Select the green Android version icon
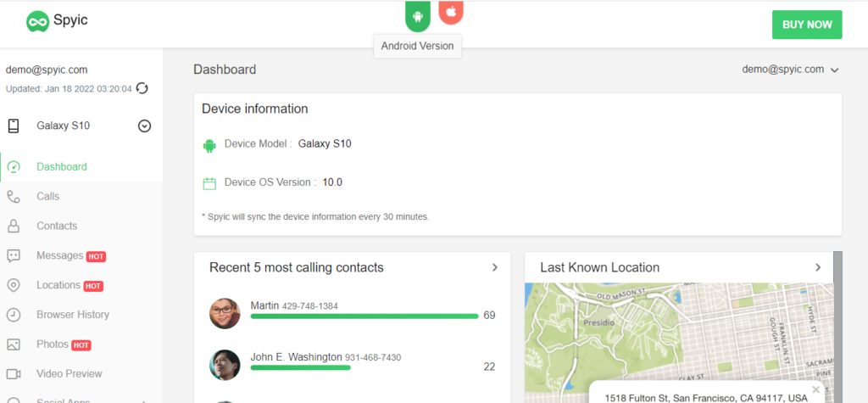Screen dimensions: 868x403 [x=418, y=16]
